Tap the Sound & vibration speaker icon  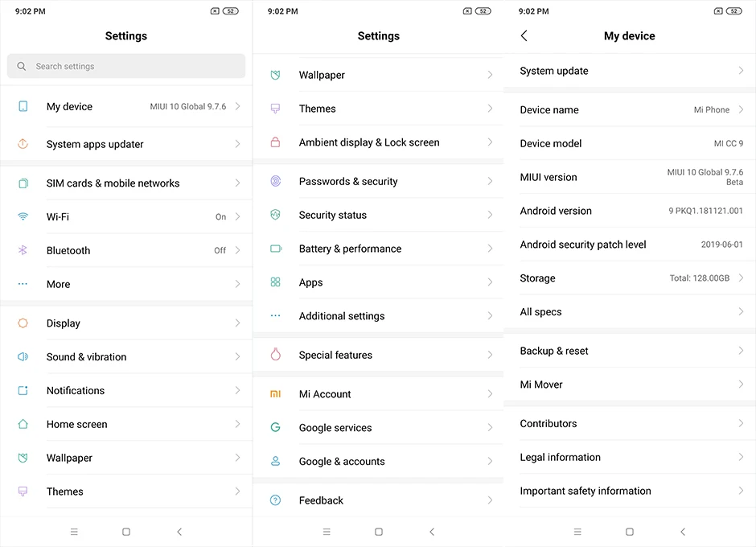tap(23, 357)
